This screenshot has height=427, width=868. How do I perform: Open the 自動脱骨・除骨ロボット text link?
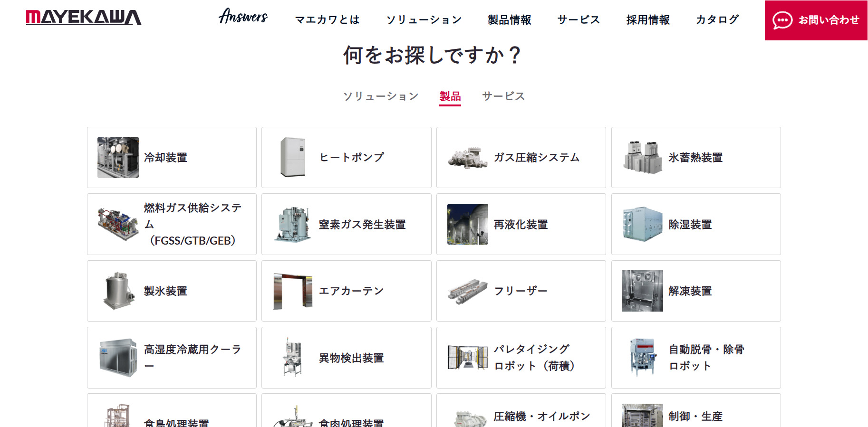pos(706,358)
